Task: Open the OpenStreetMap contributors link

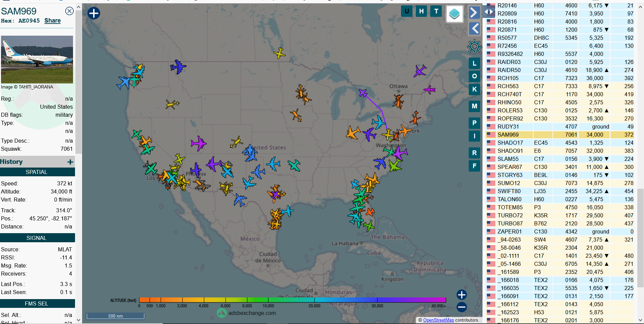Action: point(438,320)
